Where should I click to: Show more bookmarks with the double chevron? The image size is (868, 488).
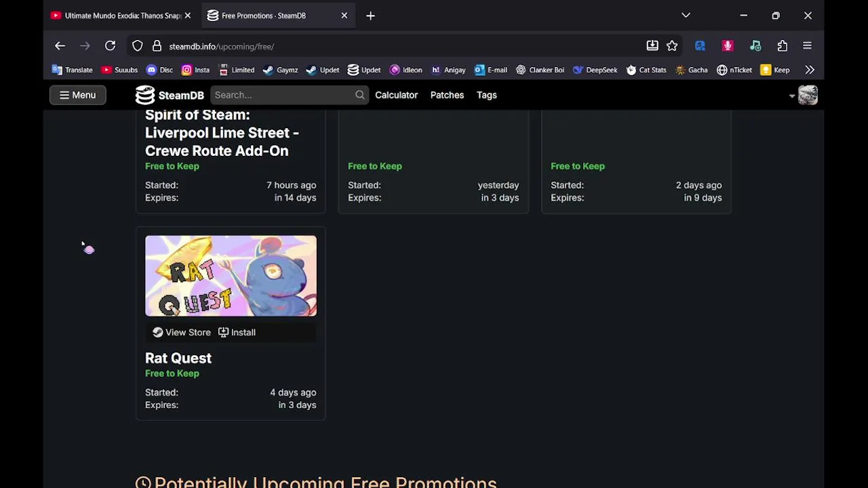pos(810,70)
